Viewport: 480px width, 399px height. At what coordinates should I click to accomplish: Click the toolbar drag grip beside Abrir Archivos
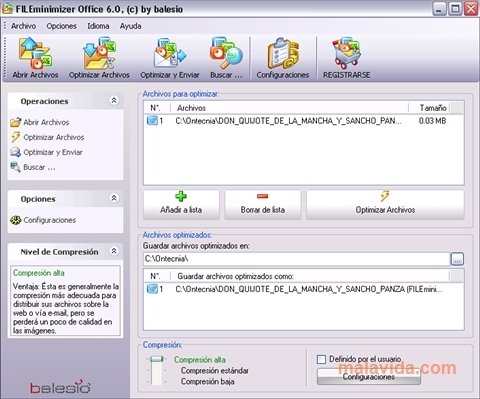tap(5, 56)
